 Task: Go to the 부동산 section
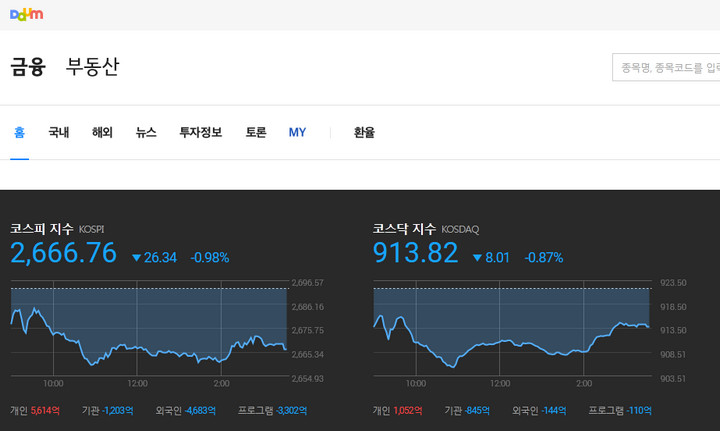92,67
